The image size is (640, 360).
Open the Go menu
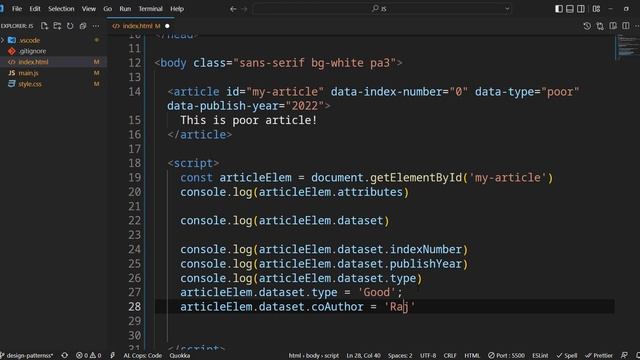[x=108, y=9]
